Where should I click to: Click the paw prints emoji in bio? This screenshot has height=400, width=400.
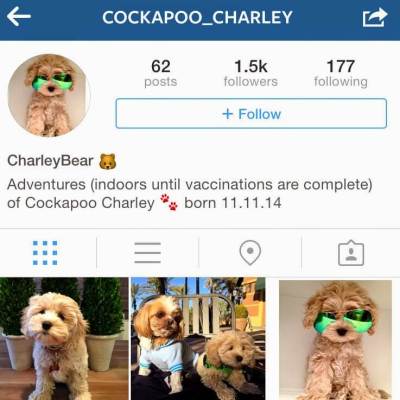click(169, 202)
